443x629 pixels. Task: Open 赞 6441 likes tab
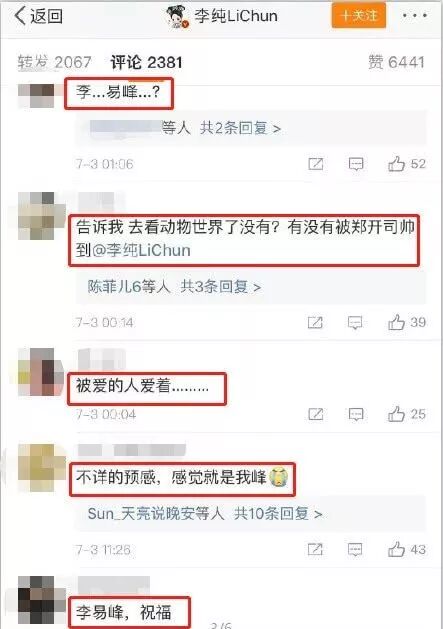pyautogui.click(x=396, y=62)
